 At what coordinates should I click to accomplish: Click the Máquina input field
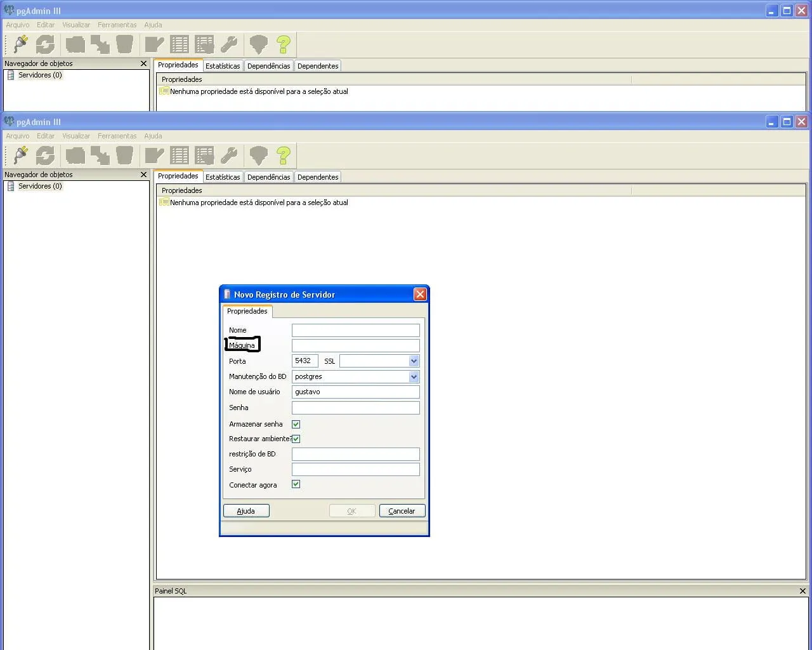coord(356,345)
